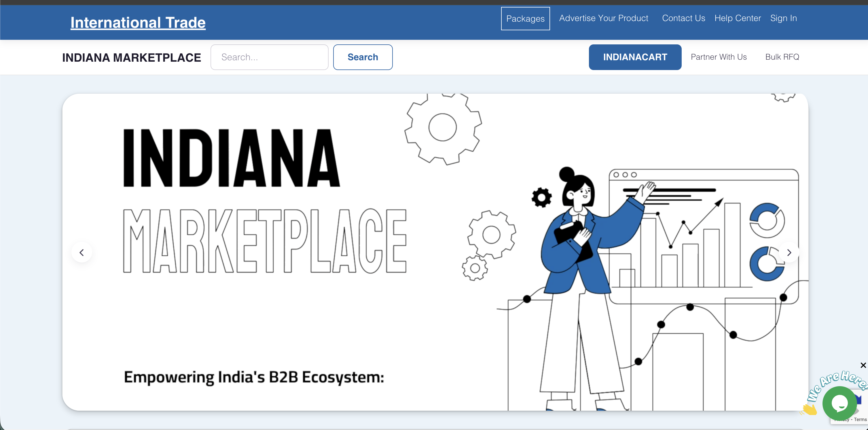
Task: Advance to next banner slide arrow
Action: click(789, 252)
